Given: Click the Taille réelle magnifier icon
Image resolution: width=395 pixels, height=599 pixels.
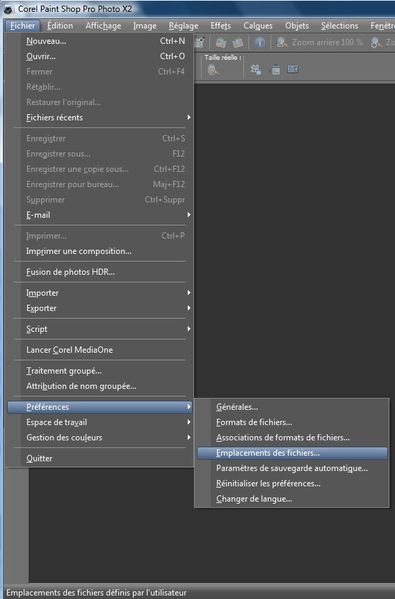Looking at the screenshot, I should tap(213, 70).
